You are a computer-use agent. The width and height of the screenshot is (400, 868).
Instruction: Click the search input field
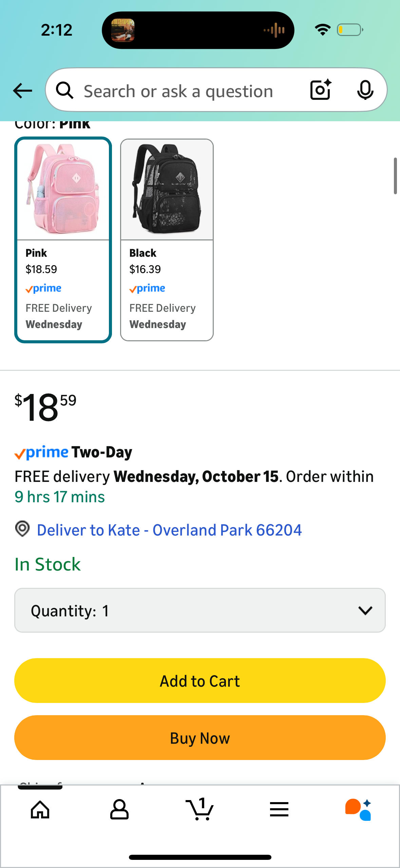190,91
